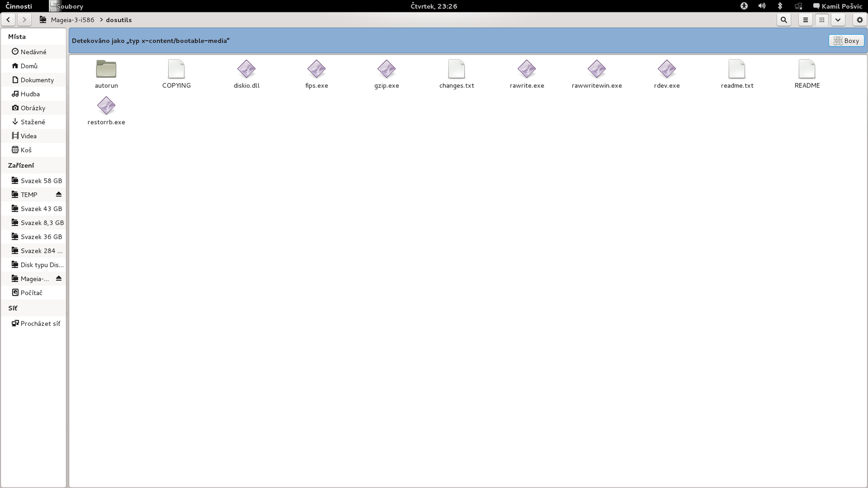This screenshot has width=868, height=488.
Task: Go back using the left arrow button
Action: 9,20
